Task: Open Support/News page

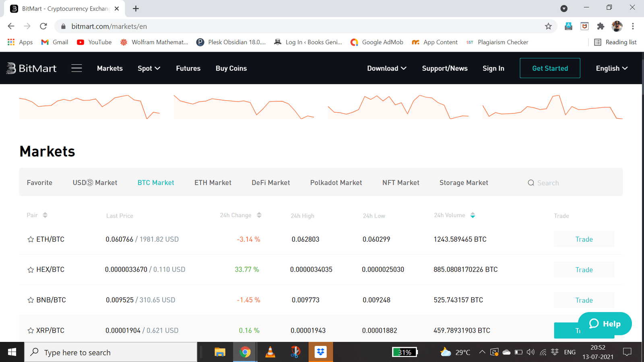Action: [445, 68]
